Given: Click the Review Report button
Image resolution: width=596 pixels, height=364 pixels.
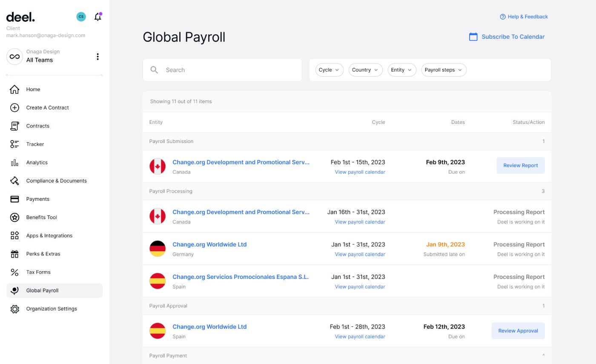Looking at the screenshot, I should coord(520,165).
